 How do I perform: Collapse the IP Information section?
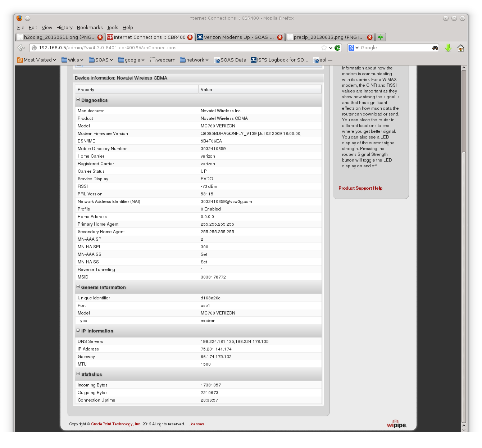click(x=78, y=331)
